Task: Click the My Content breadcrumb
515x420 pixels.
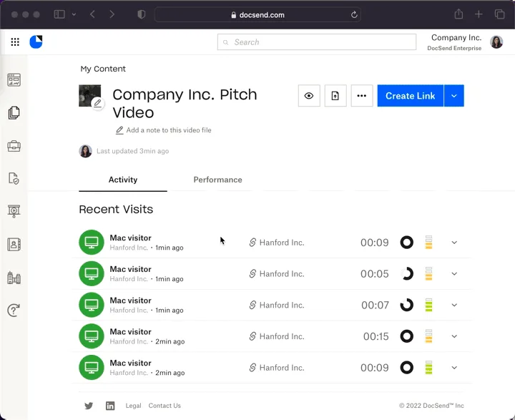Action: (103, 69)
